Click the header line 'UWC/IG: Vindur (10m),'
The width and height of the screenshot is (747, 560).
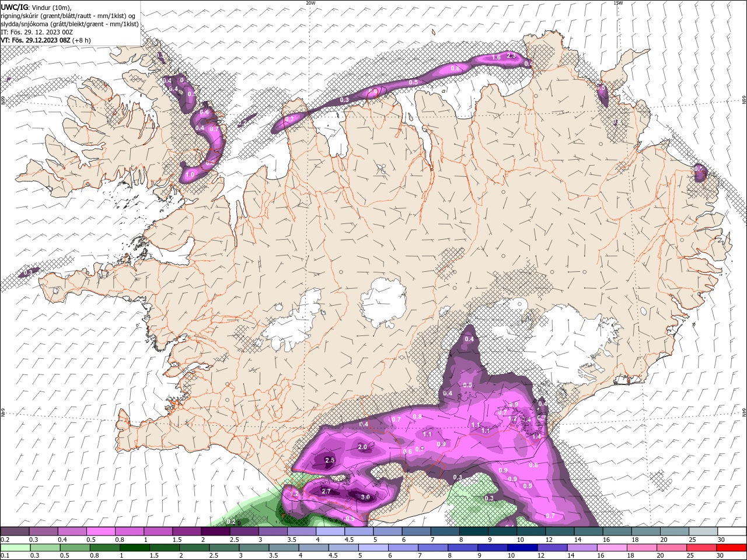[36, 7]
